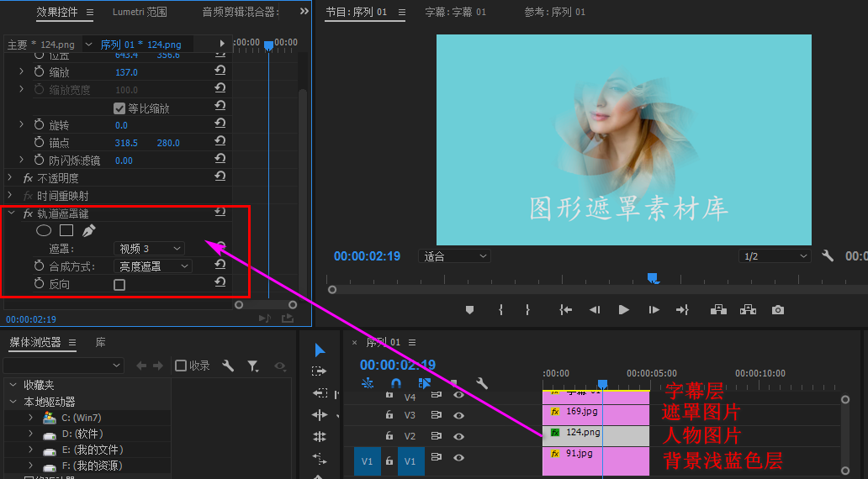Open Media Browser wrench settings
Screen dimensions: 868x479
click(x=228, y=366)
